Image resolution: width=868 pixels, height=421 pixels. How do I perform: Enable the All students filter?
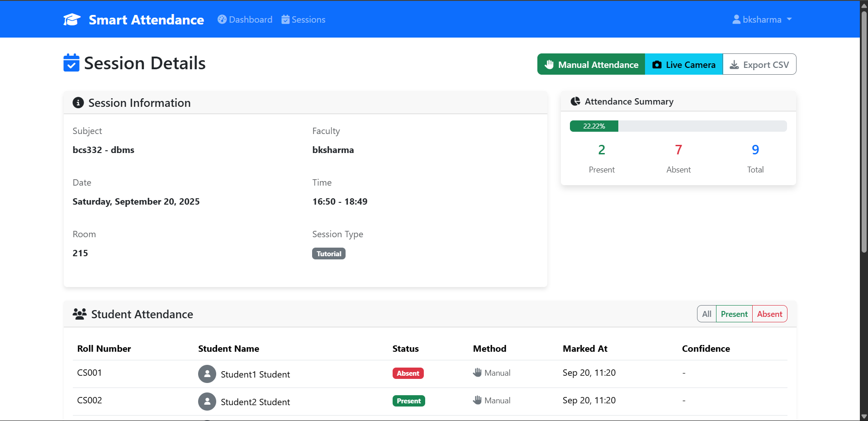point(707,314)
